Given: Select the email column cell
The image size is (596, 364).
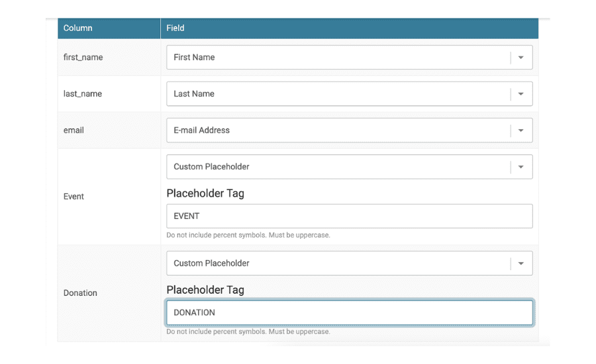Looking at the screenshot, I should click(109, 130).
